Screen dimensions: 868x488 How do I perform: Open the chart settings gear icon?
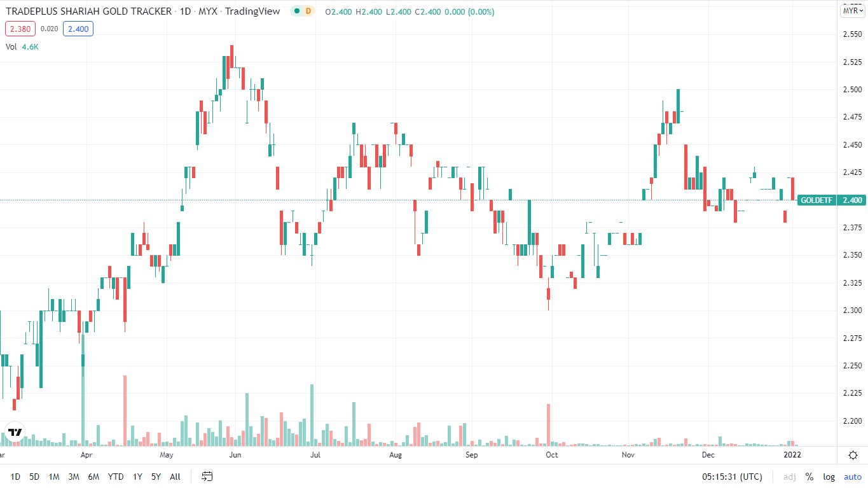click(x=853, y=455)
